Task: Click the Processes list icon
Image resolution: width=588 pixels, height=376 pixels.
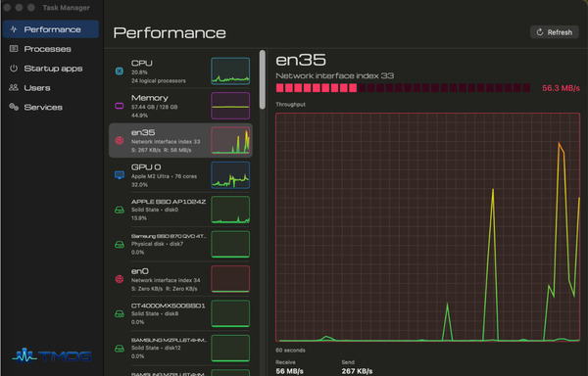Action: coord(14,49)
